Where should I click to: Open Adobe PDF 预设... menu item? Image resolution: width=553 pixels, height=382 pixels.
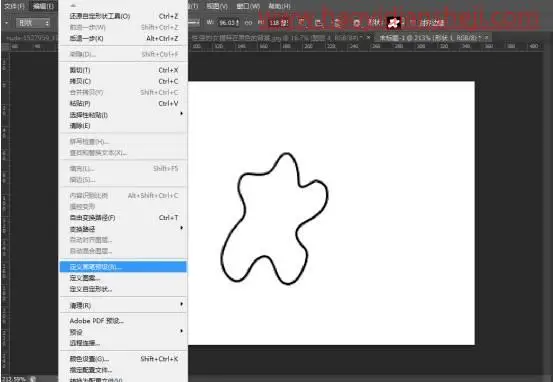pos(123,321)
